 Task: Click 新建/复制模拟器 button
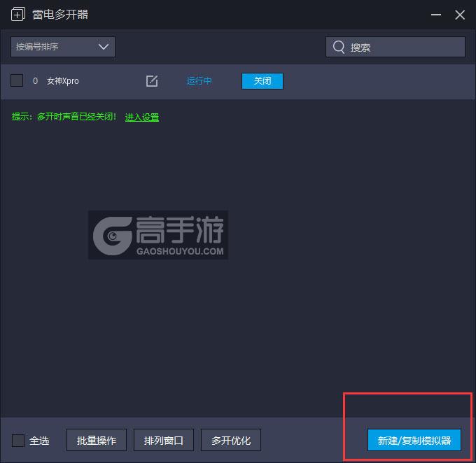pyautogui.click(x=414, y=440)
